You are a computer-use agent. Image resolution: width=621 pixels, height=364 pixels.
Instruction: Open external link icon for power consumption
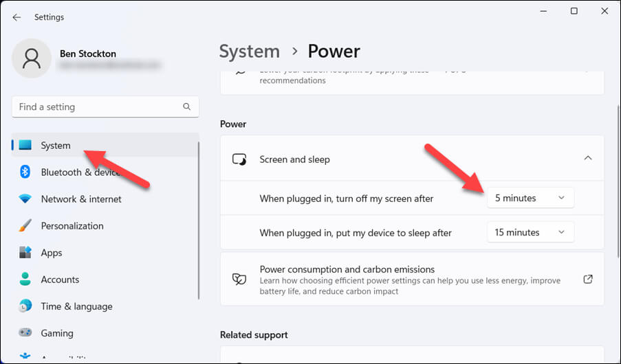pyautogui.click(x=588, y=280)
